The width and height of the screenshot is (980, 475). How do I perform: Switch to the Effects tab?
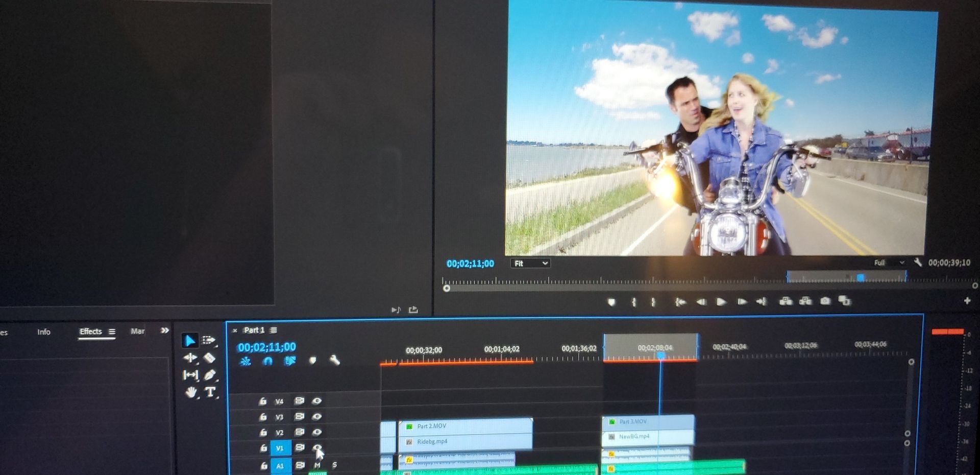(91, 331)
